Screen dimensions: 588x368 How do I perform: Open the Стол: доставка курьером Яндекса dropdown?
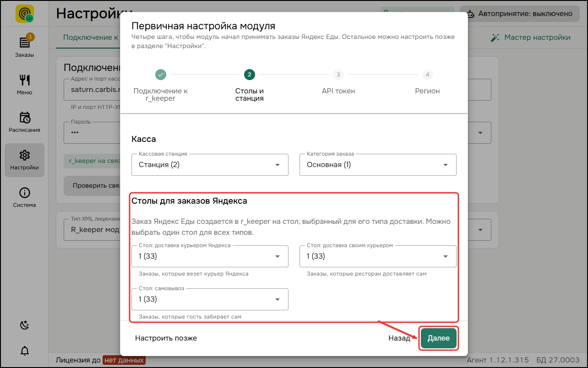pos(210,256)
